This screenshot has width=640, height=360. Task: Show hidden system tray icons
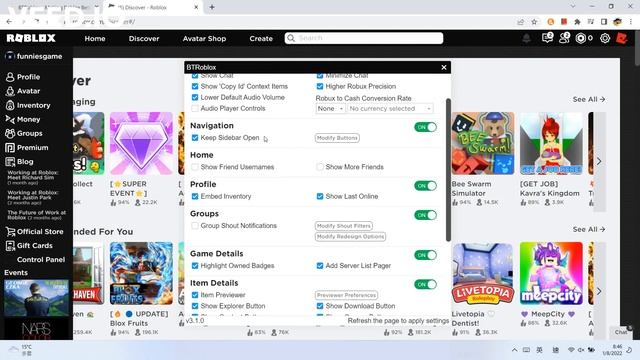[x=515, y=350]
